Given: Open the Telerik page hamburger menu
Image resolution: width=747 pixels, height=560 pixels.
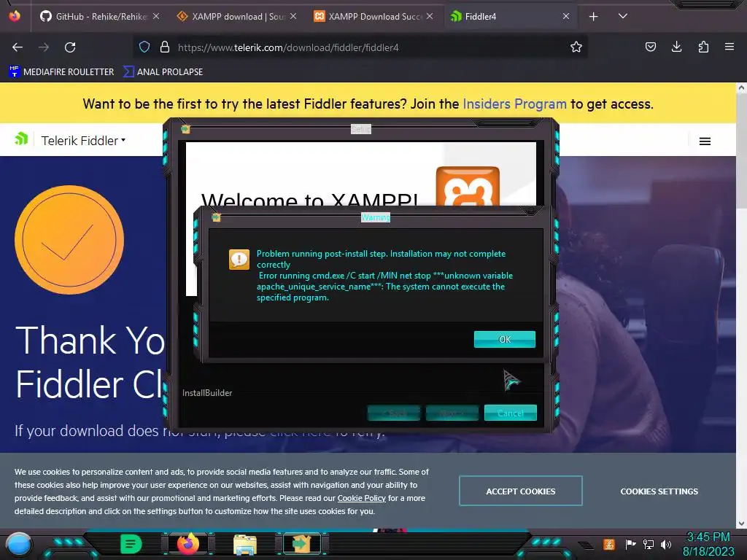Looking at the screenshot, I should click(705, 141).
